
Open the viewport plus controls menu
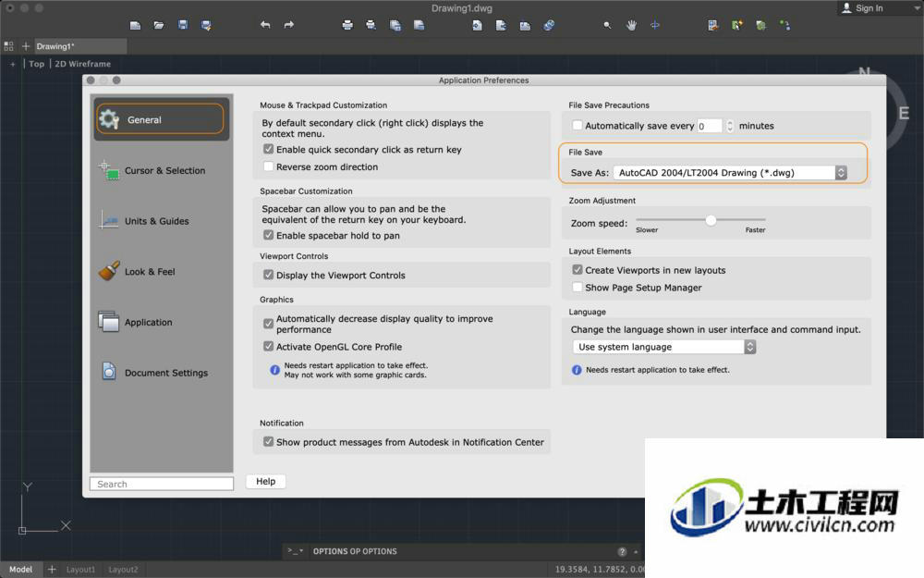pos(12,64)
